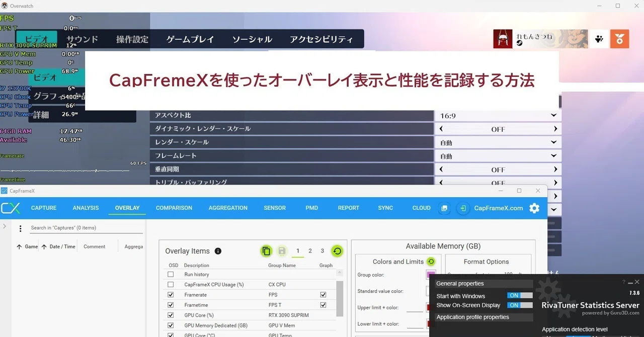Open CapFrameX settings gear icon
This screenshot has height=337, width=644.
[x=534, y=208]
